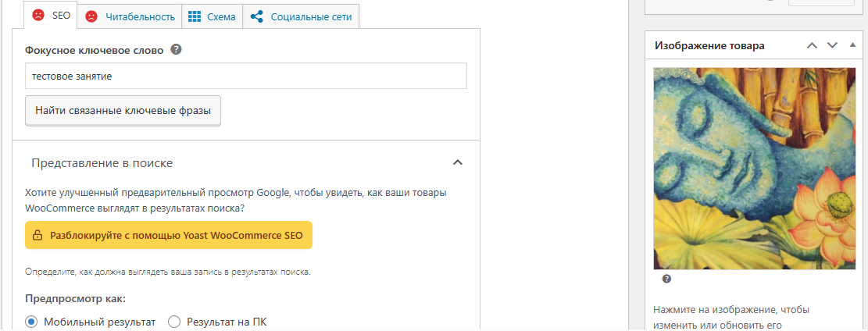Click the padlock icon on the yellow Yoast button
Viewport: 868px width, 331px height.
pos(38,234)
